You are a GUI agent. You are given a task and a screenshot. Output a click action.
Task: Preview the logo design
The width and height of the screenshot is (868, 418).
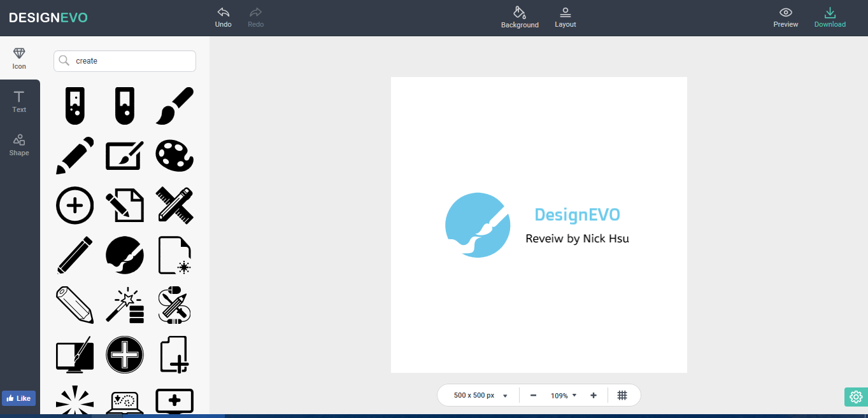(786, 18)
